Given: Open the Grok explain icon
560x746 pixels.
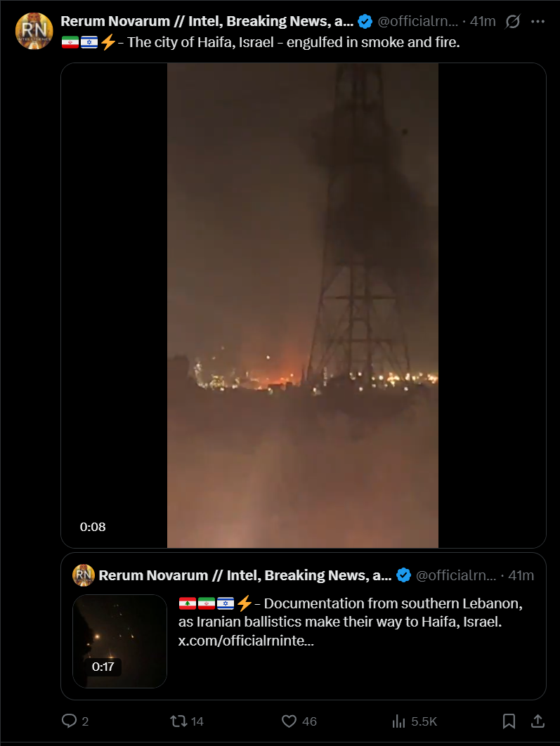Looking at the screenshot, I should pos(512,21).
